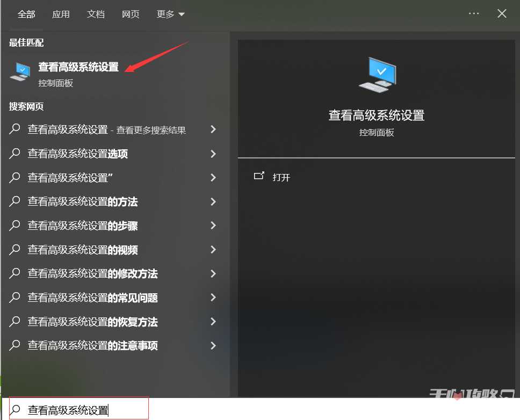Click search icon of 的恢复方法 suggestion row
This screenshot has width=520, height=420.
(x=15, y=321)
